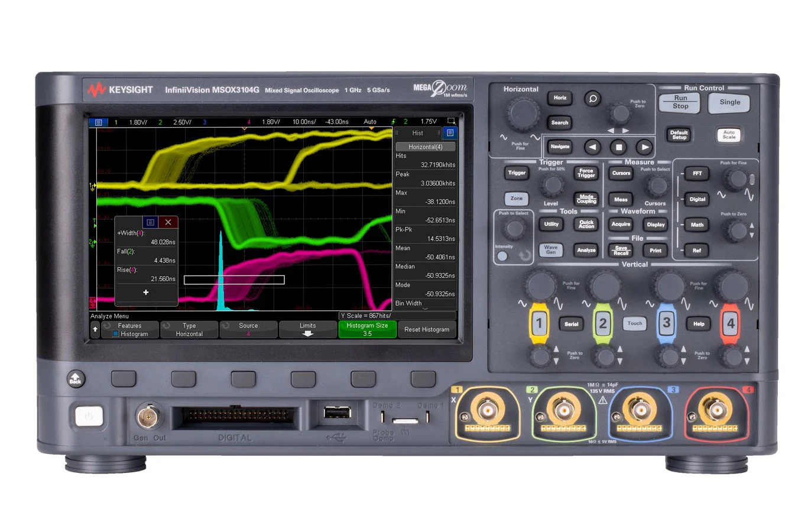This screenshot has width=798, height=532.
Task: Click the white power button
Action: [89, 416]
